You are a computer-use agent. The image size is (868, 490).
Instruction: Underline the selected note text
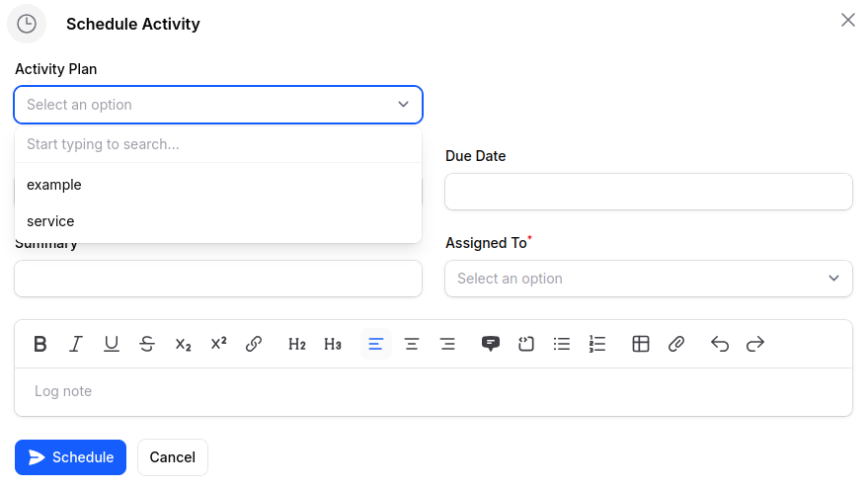(112, 344)
